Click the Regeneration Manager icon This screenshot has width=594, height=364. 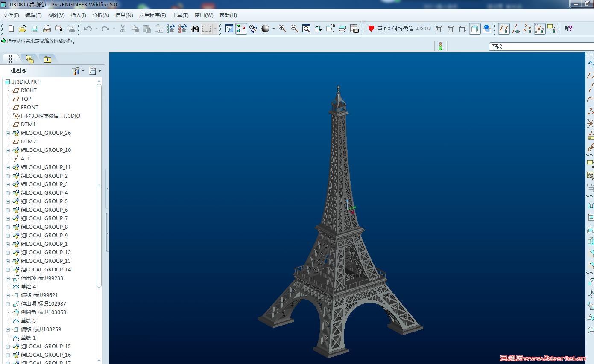(x=183, y=29)
